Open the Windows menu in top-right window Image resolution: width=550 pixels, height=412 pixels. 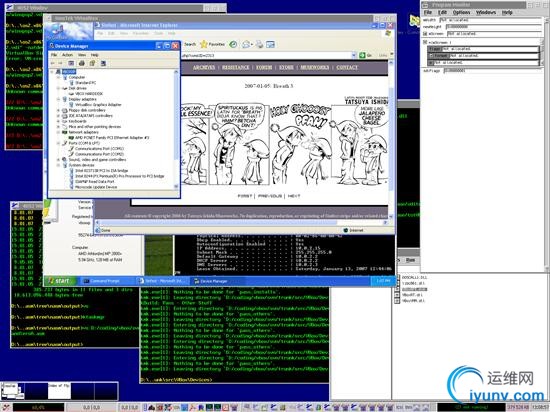[x=486, y=12]
